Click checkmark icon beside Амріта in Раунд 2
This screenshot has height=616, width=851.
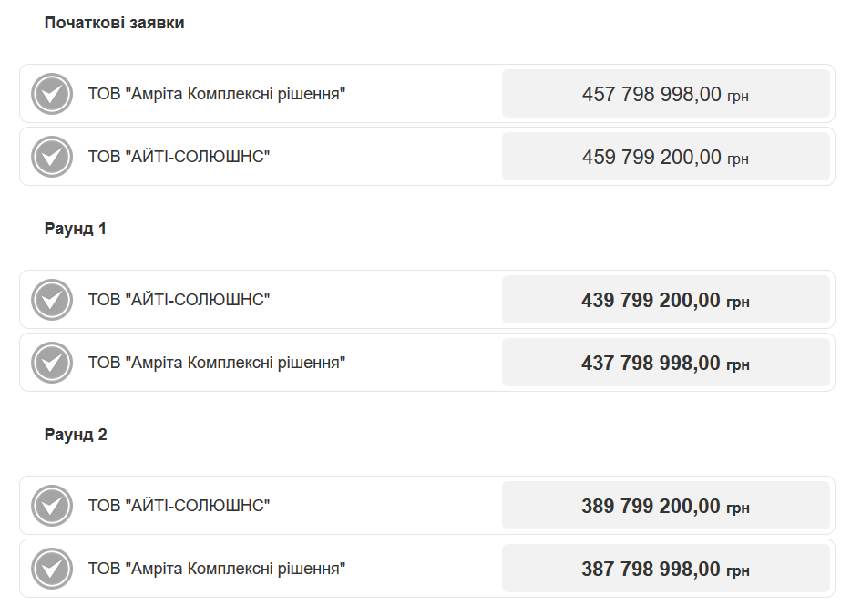tap(52, 569)
